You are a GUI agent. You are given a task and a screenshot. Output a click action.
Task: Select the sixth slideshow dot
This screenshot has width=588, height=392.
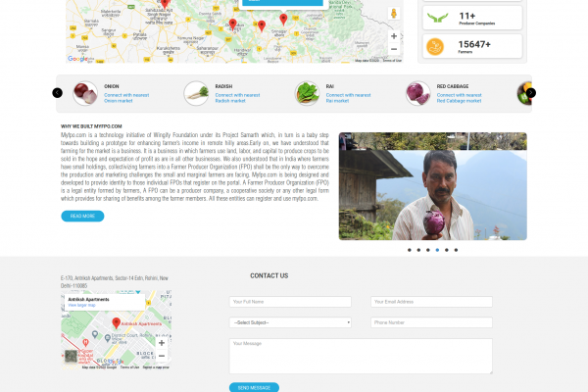(456, 250)
